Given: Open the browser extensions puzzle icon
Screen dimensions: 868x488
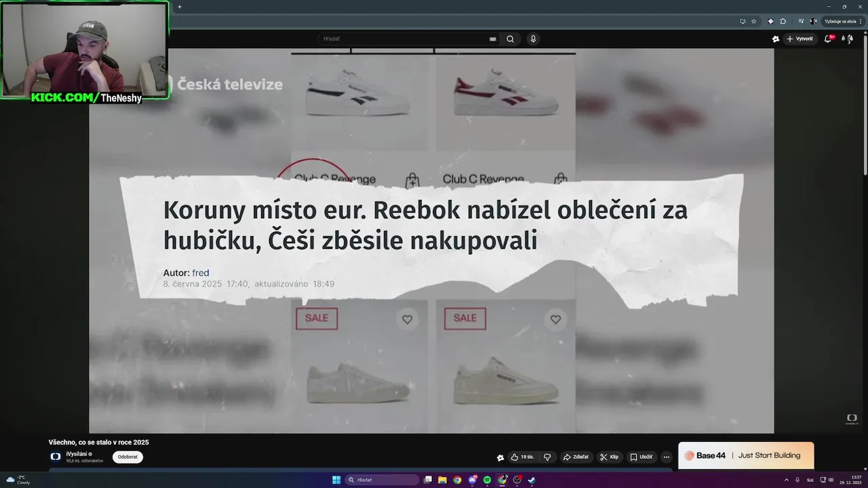Looking at the screenshot, I should 783,21.
